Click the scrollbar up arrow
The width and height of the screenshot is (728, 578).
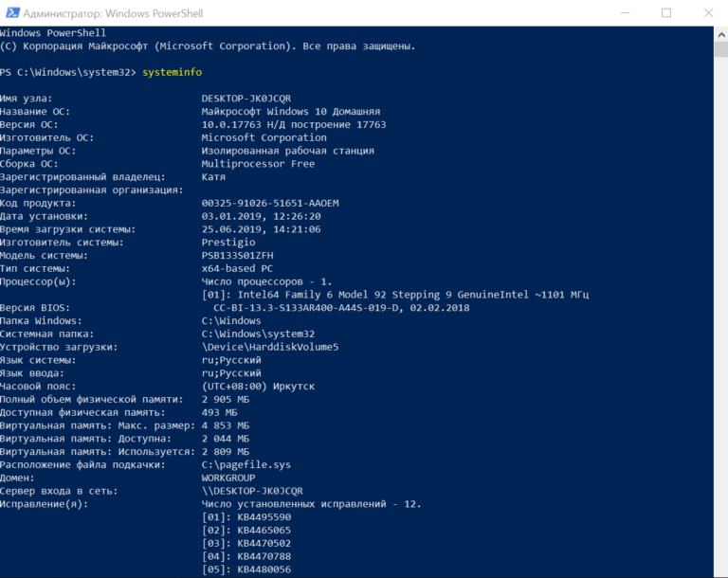[719, 33]
